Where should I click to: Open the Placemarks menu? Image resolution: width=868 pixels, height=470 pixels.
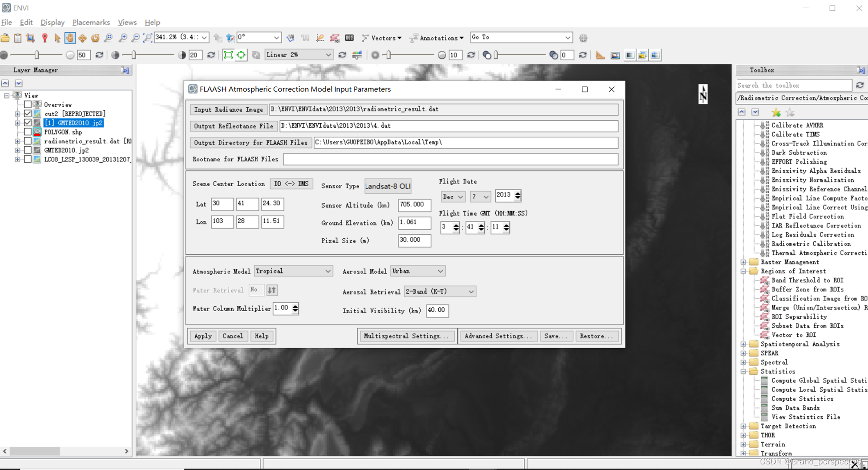[x=91, y=22]
